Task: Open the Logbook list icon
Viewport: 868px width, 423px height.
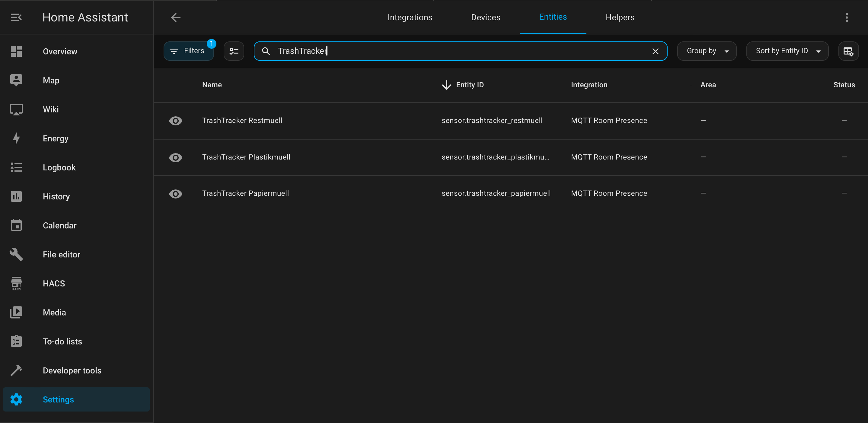Action: pos(16,167)
